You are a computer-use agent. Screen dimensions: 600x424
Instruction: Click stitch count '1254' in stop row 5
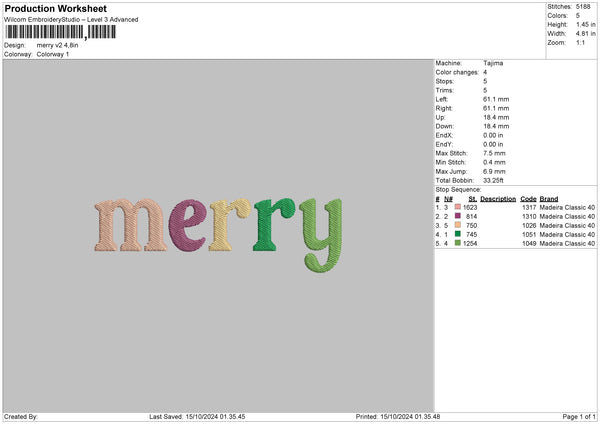(x=470, y=244)
